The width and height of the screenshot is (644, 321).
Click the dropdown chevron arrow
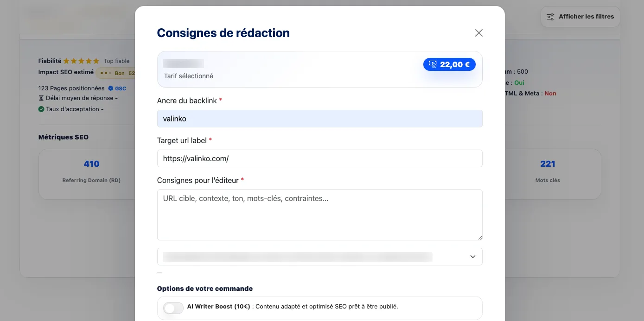(x=473, y=257)
